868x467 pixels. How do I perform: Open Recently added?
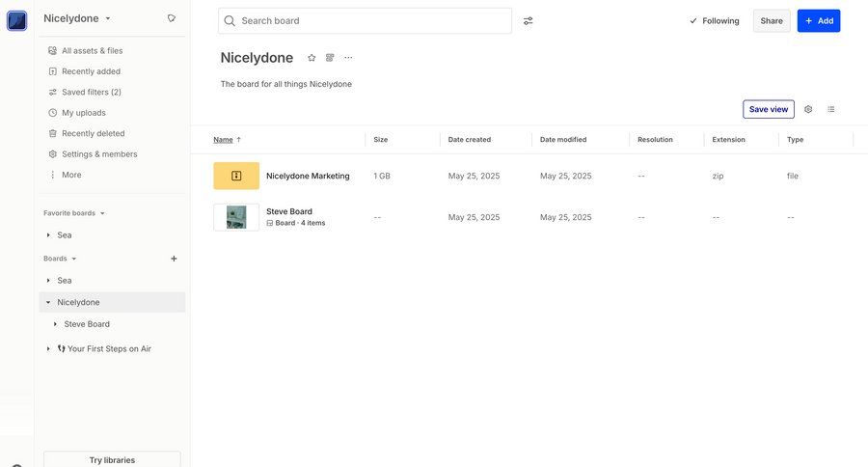(92, 71)
